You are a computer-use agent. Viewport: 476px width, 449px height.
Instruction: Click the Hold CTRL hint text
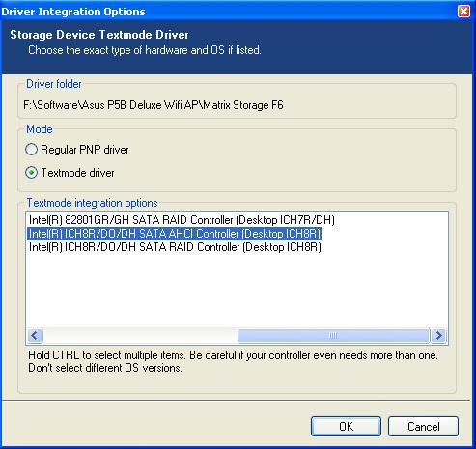point(233,361)
